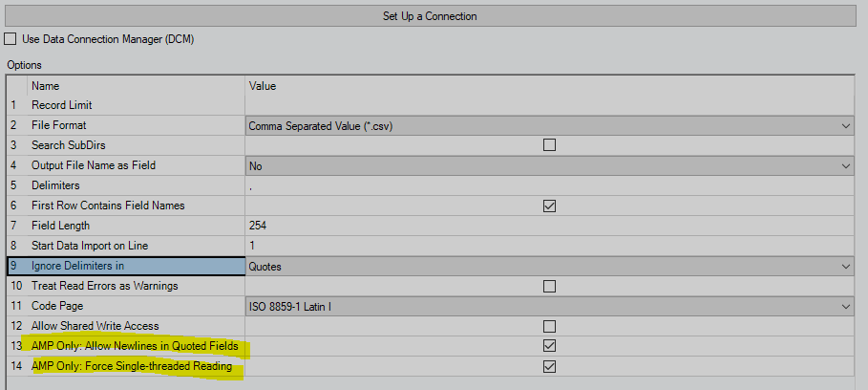Image resolution: width=868 pixels, height=390 pixels.
Task: Click the Delimiters value field
Action: pyautogui.click(x=549, y=185)
